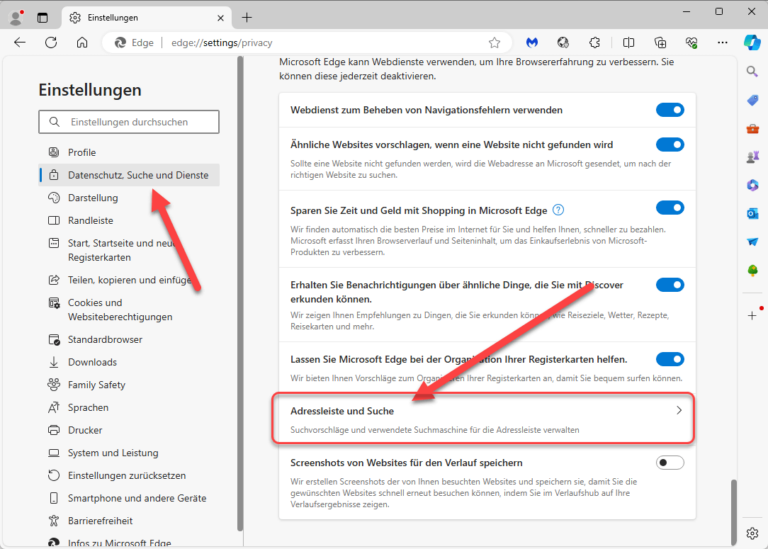768x549 pixels.
Task: Click the Einstellungen durchsuchen search field
Action: (129, 122)
